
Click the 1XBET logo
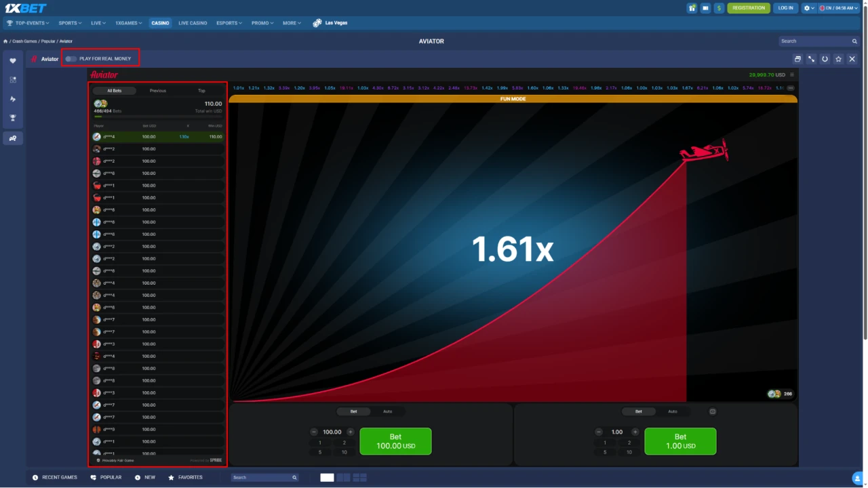(26, 8)
